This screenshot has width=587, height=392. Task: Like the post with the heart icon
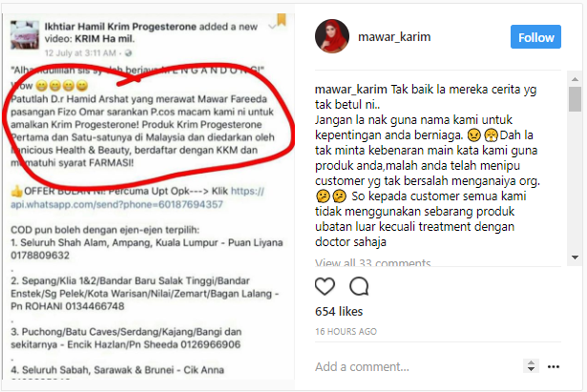325,286
